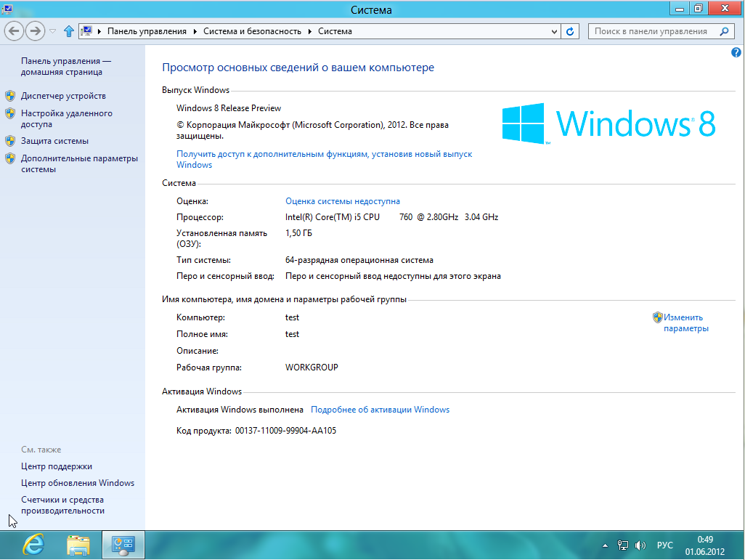Click link to get new Windows edition features
The image size is (745, 560).
pos(324,159)
